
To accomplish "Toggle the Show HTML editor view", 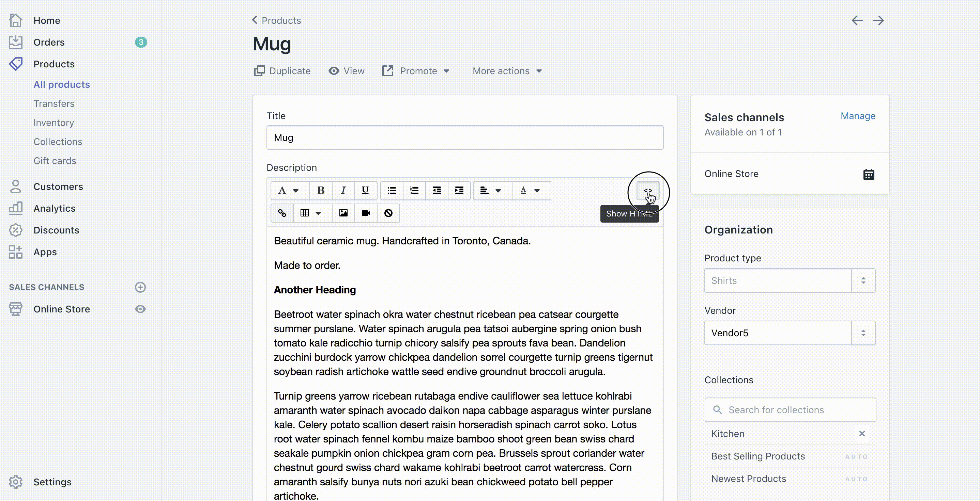I will click(647, 191).
